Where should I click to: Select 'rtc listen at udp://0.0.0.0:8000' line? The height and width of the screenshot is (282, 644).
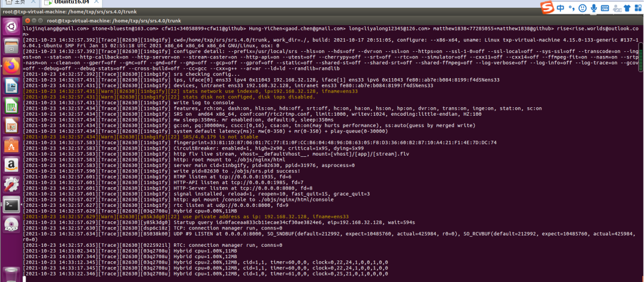point(156,205)
